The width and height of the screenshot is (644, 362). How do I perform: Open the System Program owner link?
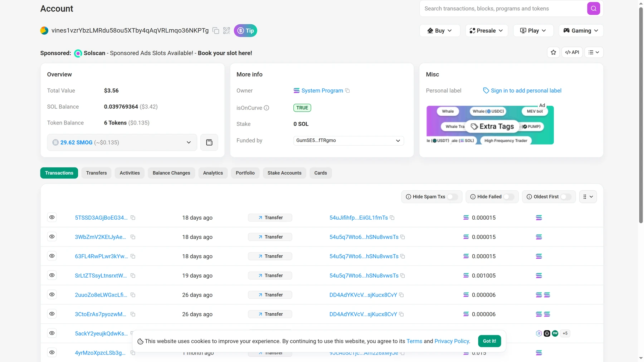pos(322,91)
